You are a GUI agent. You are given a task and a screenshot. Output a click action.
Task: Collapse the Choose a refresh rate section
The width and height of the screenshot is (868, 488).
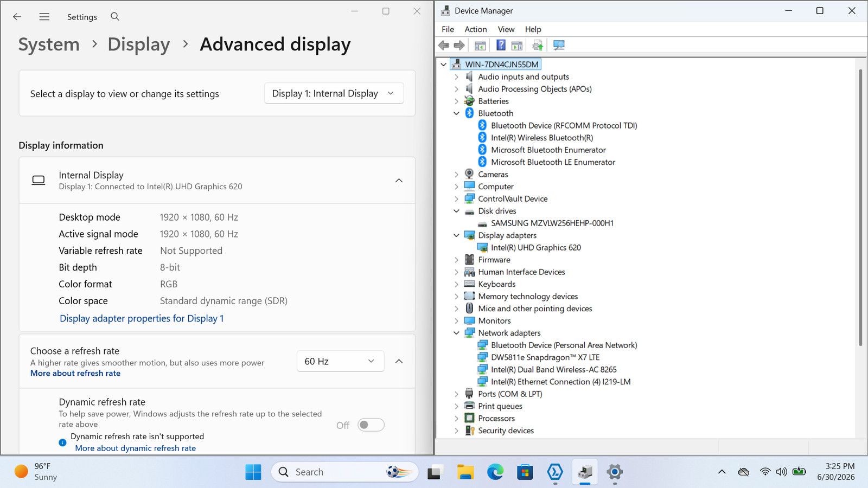coord(399,361)
